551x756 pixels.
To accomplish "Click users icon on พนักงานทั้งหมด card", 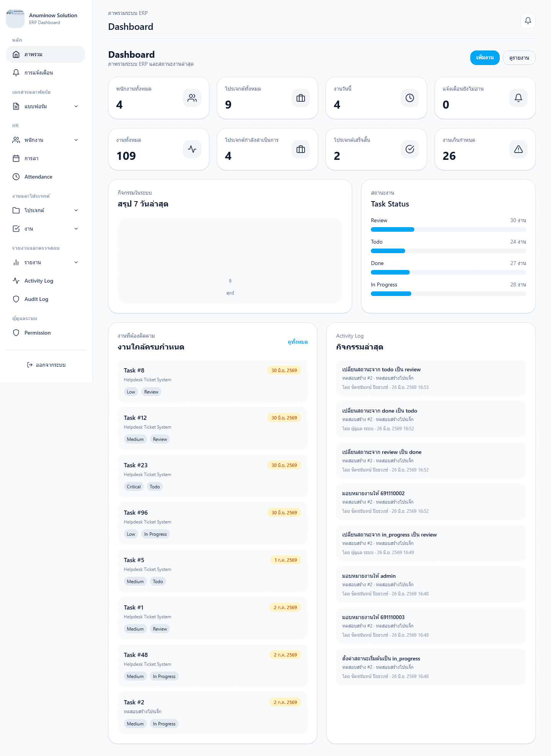I will coord(192,98).
